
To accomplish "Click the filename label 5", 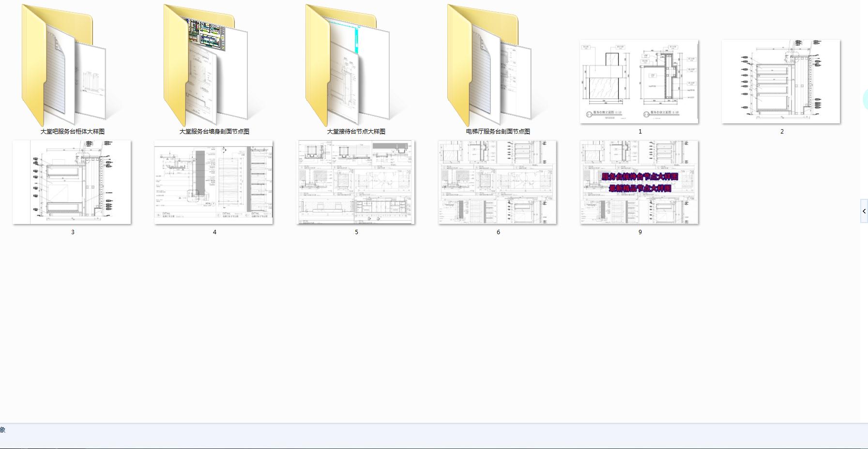I will [x=356, y=232].
